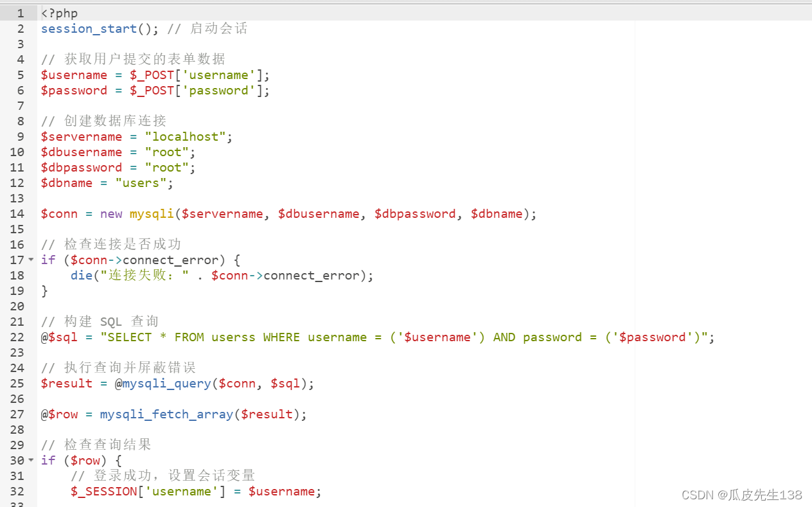Click line number 22 in the gutter
Image resolution: width=812 pixels, height=507 pixels.
(17, 337)
